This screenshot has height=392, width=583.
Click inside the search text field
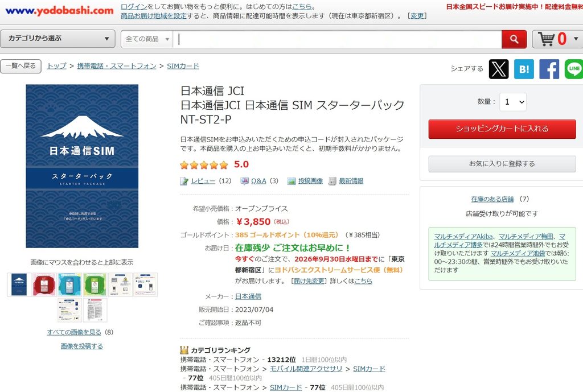click(337, 39)
